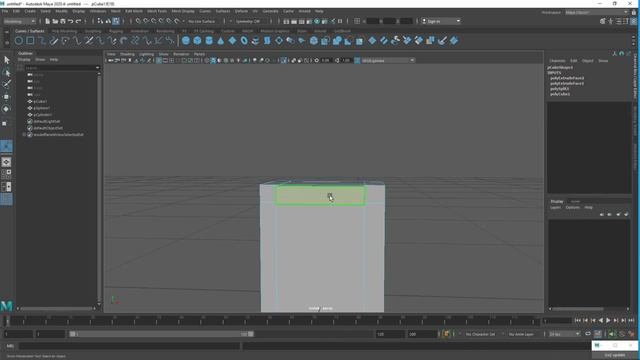Toggle smooth shade all in viewport

(213, 60)
